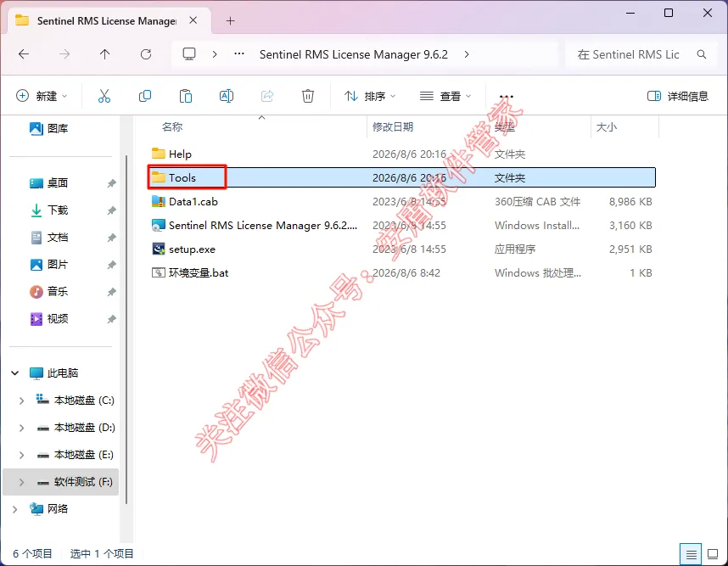
Task: Click the navigation pane scrollbar
Action: click(126, 329)
